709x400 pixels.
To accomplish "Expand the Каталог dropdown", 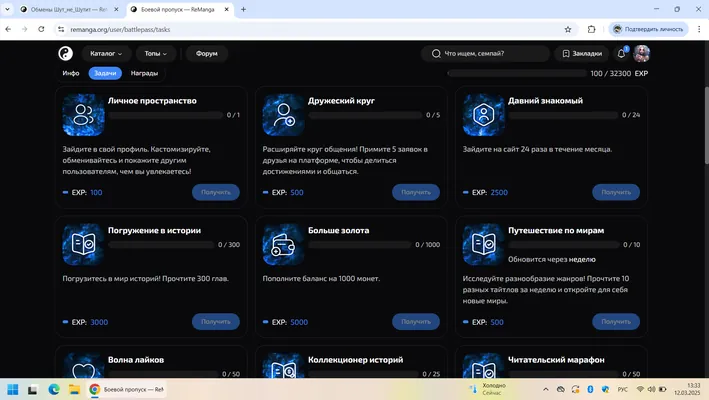I will pos(106,53).
